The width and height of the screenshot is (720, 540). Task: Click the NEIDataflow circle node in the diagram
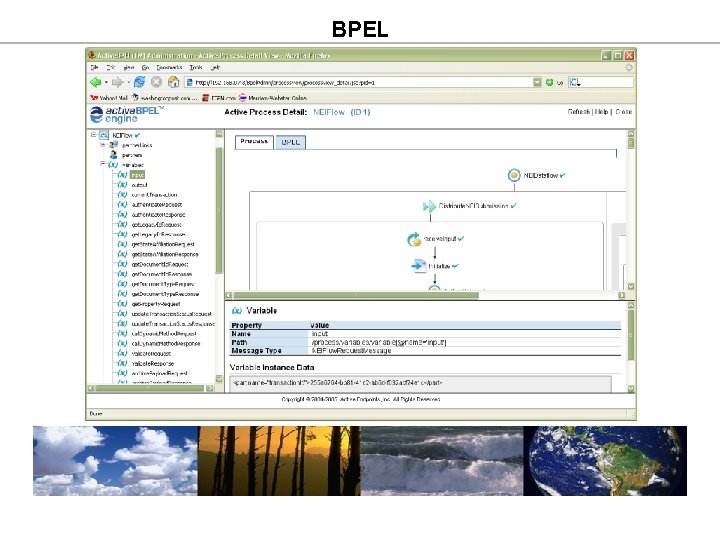[x=514, y=175]
